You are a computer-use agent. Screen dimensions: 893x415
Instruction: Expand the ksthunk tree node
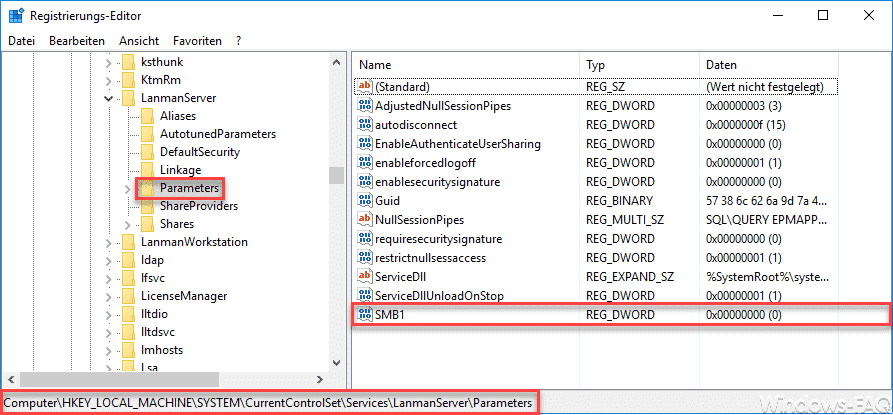[x=108, y=62]
